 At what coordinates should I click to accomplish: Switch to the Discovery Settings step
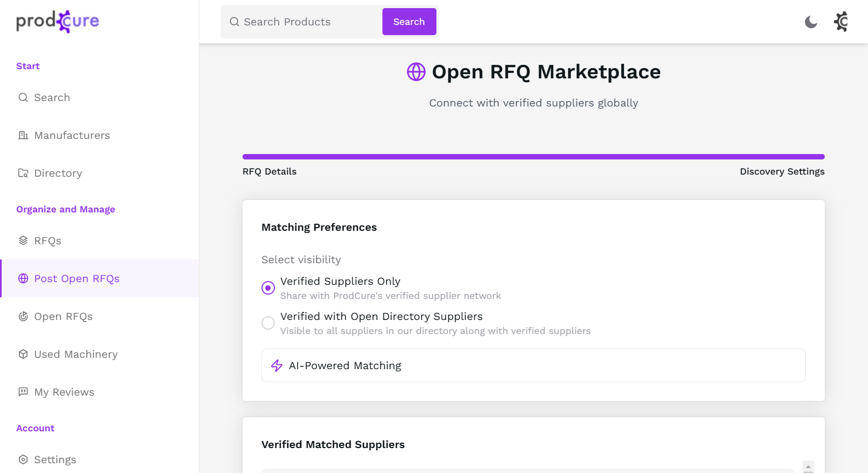(x=782, y=172)
